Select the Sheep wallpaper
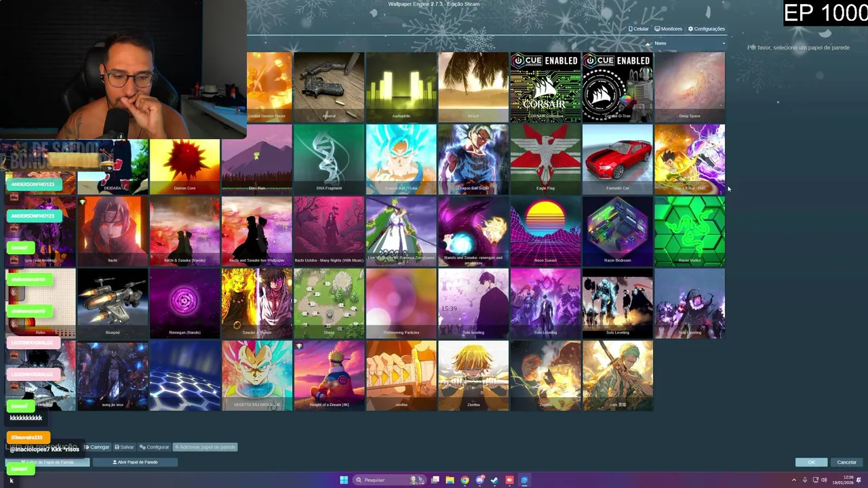868x488 pixels. pyautogui.click(x=329, y=304)
